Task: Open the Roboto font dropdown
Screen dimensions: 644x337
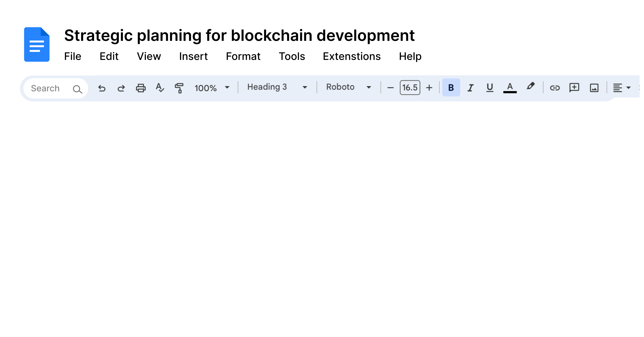Action: point(348,87)
